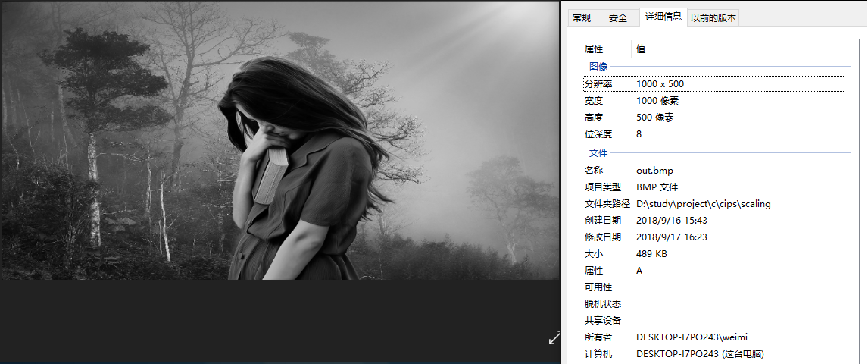868x364 pixels.
Task: Select the 高度 row label
Action: pyautogui.click(x=593, y=118)
